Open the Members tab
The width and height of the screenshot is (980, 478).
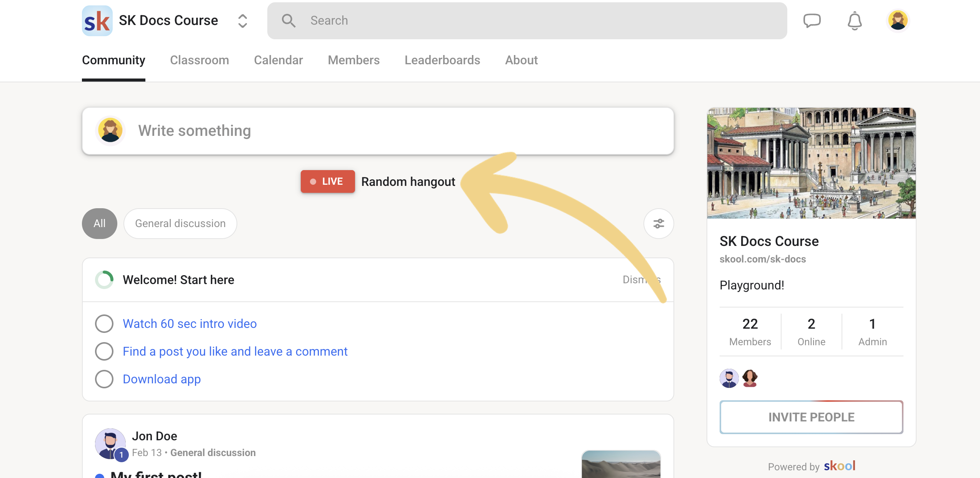pyautogui.click(x=353, y=60)
